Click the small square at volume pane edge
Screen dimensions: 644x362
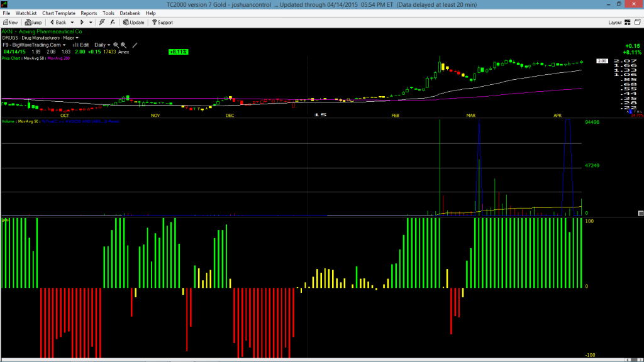pyautogui.click(x=641, y=214)
